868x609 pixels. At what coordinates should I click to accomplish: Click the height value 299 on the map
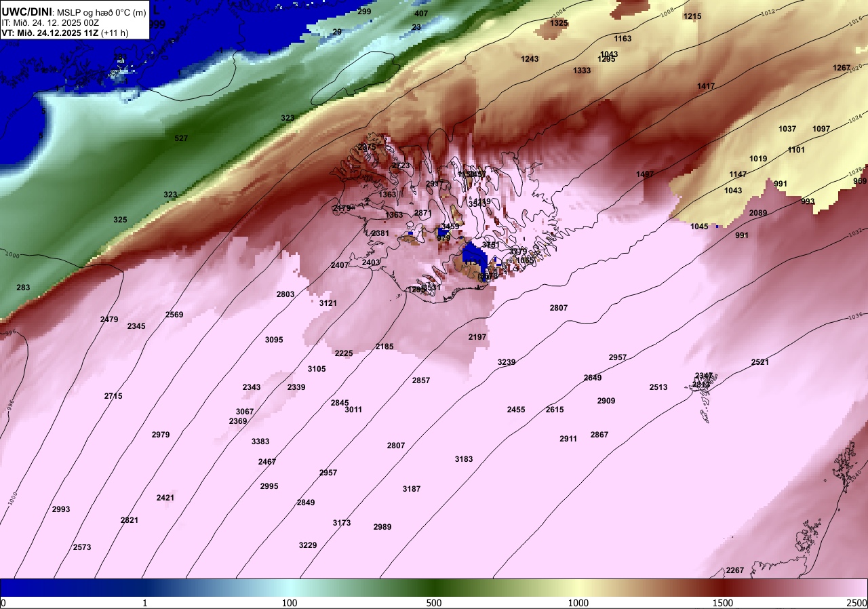[364, 12]
